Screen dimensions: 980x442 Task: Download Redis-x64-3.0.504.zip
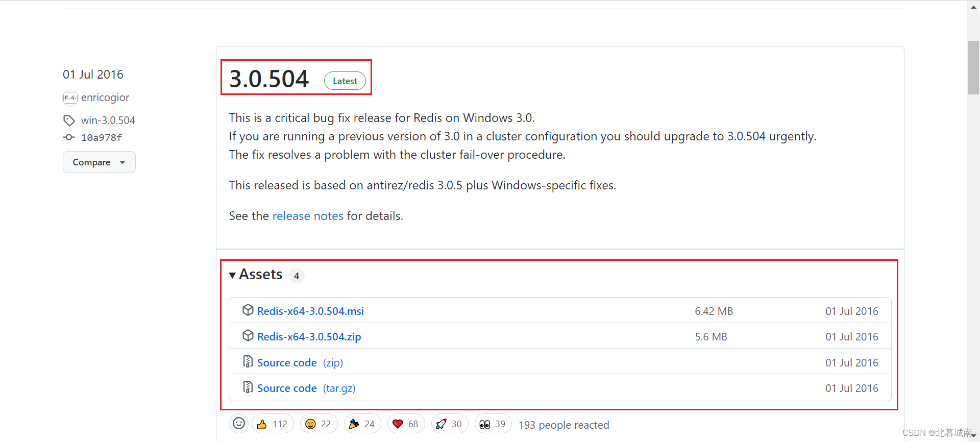(x=309, y=336)
